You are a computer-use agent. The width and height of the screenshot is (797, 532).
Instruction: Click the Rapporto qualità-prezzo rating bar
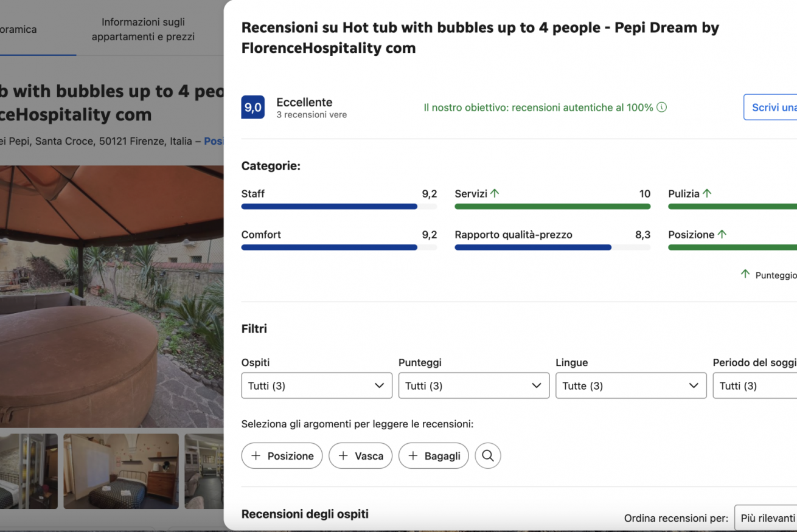pos(552,247)
